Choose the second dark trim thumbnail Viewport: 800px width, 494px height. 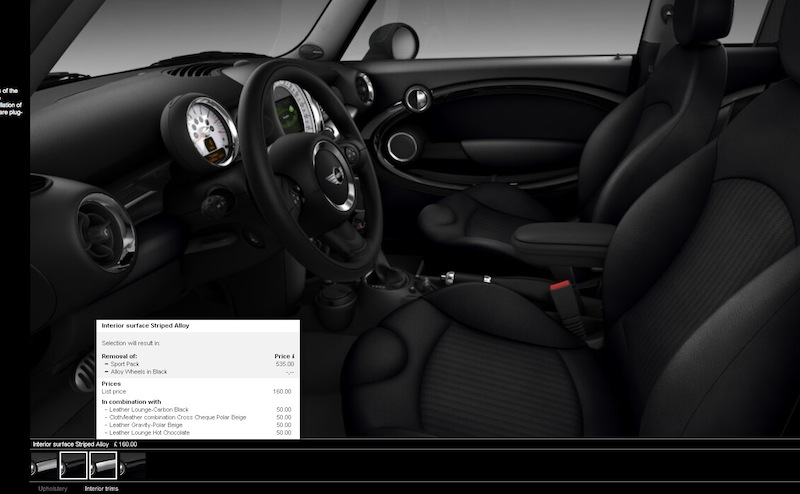(73, 465)
